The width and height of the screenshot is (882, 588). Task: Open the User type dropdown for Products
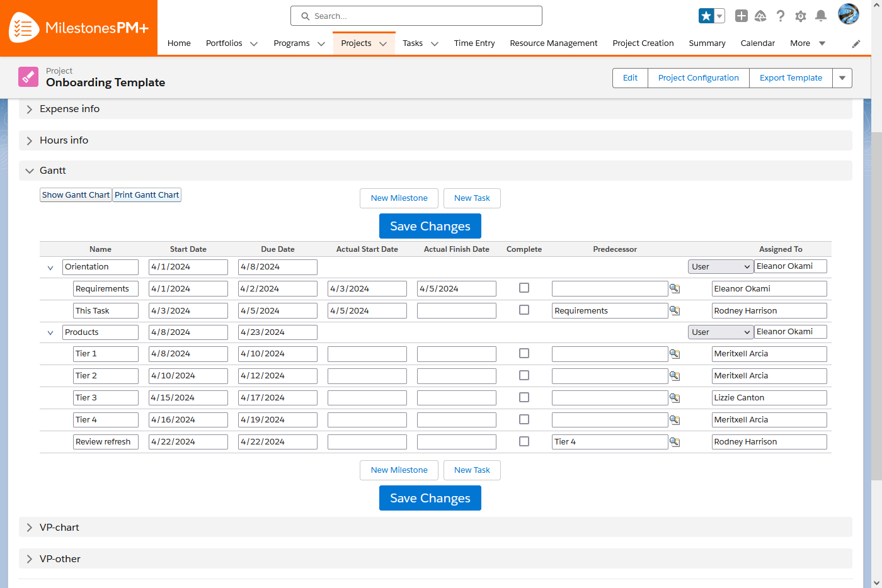[720, 332]
